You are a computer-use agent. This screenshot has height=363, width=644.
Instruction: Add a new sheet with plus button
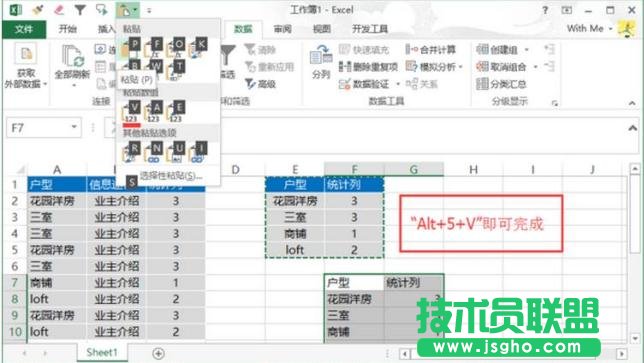click(159, 353)
